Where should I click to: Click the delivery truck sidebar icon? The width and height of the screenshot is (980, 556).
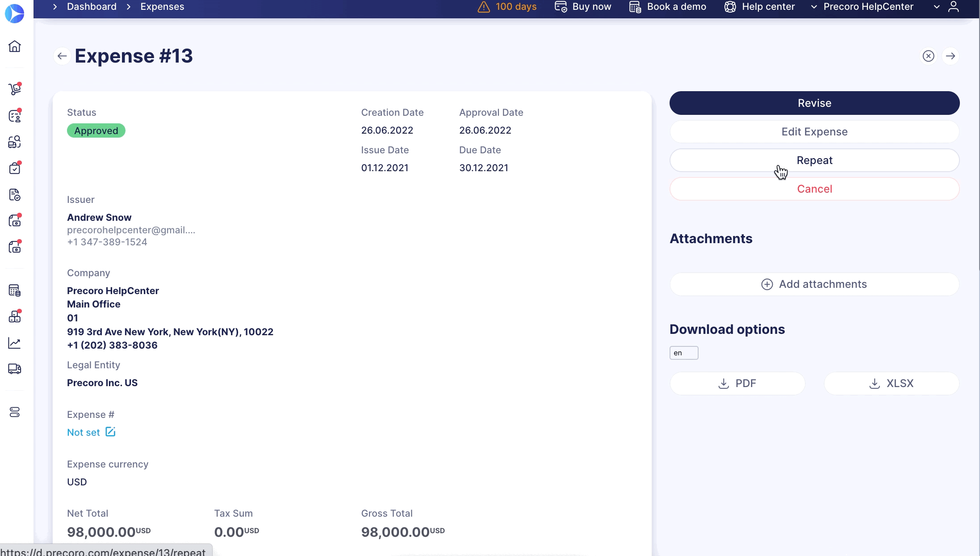(15, 369)
